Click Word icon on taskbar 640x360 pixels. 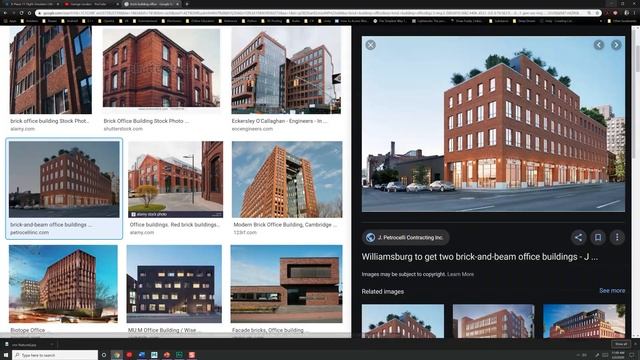(x=142, y=355)
